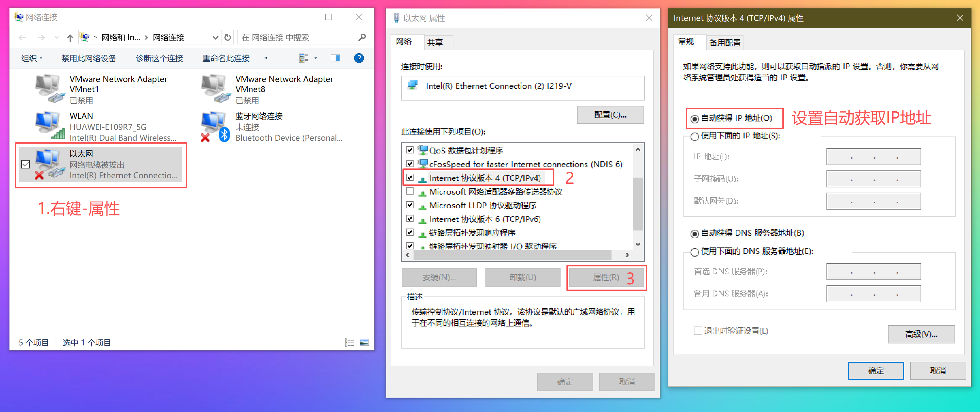Image resolution: width=980 pixels, height=412 pixels.
Task: Click the refresh icon in address bar
Action: coord(227,37)
